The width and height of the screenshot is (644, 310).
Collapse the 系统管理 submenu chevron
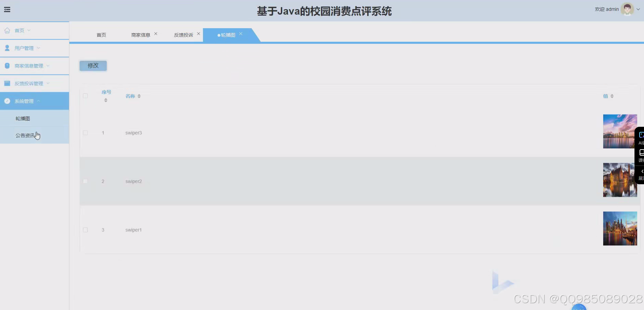click(39, 101)
